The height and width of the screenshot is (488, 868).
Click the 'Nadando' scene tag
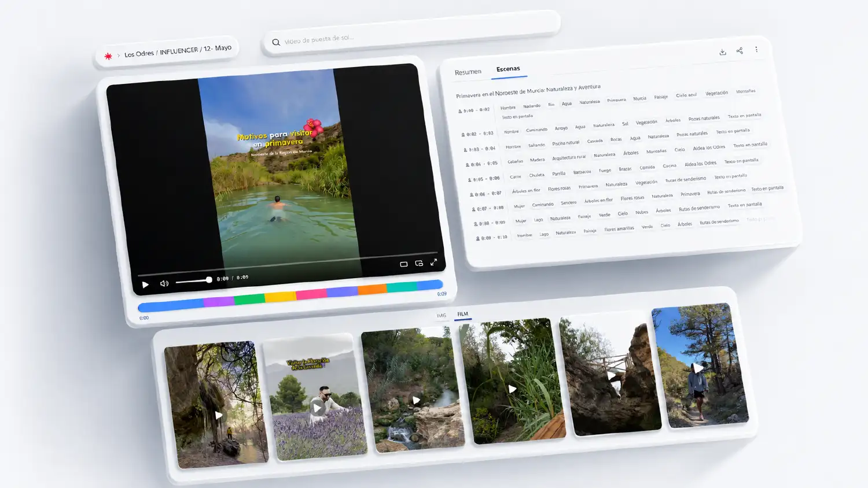coord(532,106)
